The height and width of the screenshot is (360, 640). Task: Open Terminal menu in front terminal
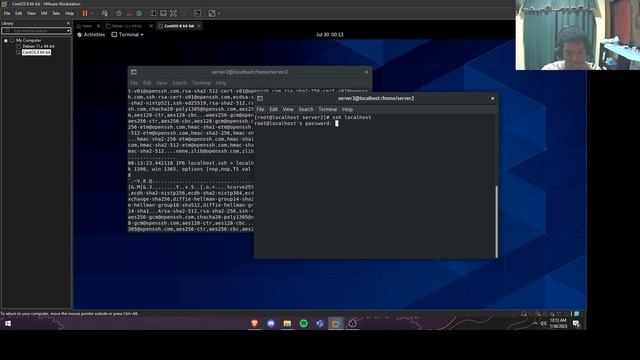328,109
